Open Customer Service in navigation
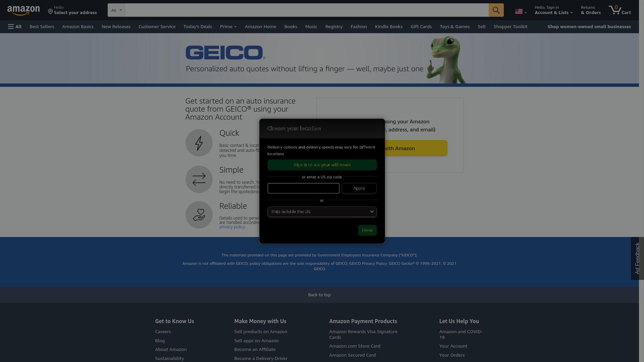This screenshot has height=362, width=644. tap(157, 26)
